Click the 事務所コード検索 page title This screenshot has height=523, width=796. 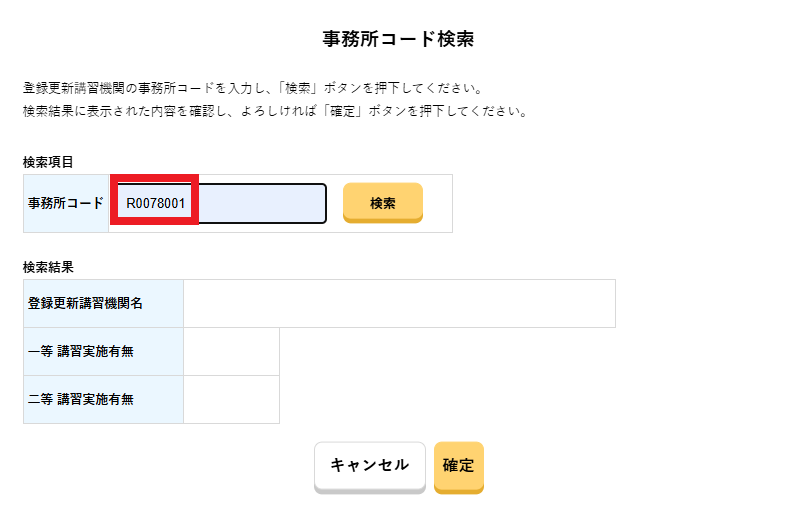click(x=398, y=40)
